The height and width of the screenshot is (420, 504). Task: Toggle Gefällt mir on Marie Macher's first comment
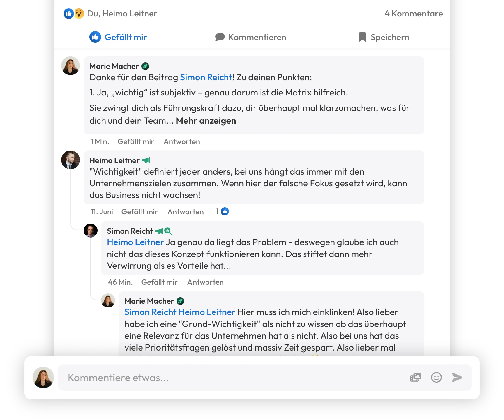[136, 142]
